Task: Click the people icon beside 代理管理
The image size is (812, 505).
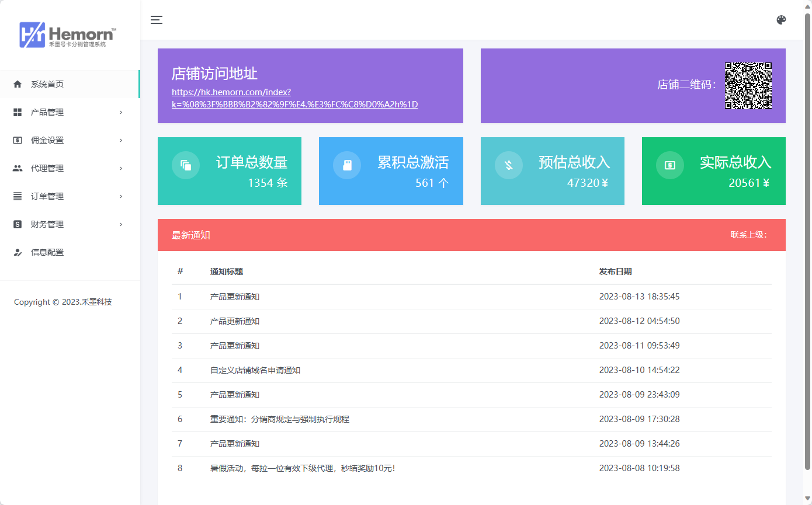Action: 18,168
